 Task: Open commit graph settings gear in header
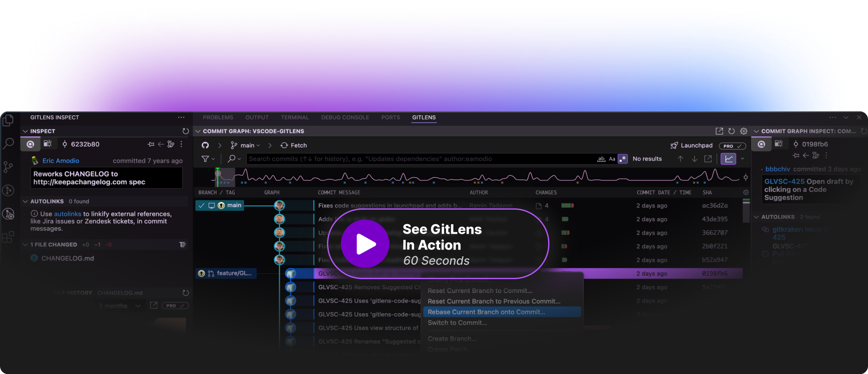[x=743, y=131]
